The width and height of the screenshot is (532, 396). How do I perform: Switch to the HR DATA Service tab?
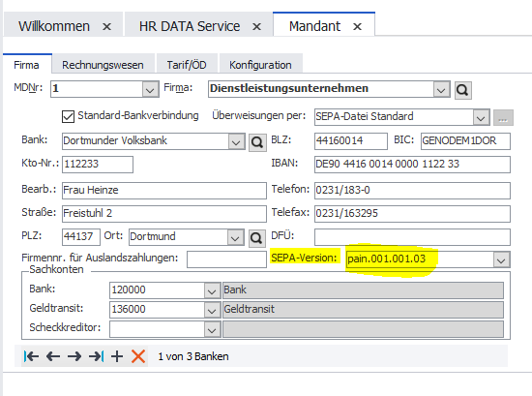(x=190, y=26)
